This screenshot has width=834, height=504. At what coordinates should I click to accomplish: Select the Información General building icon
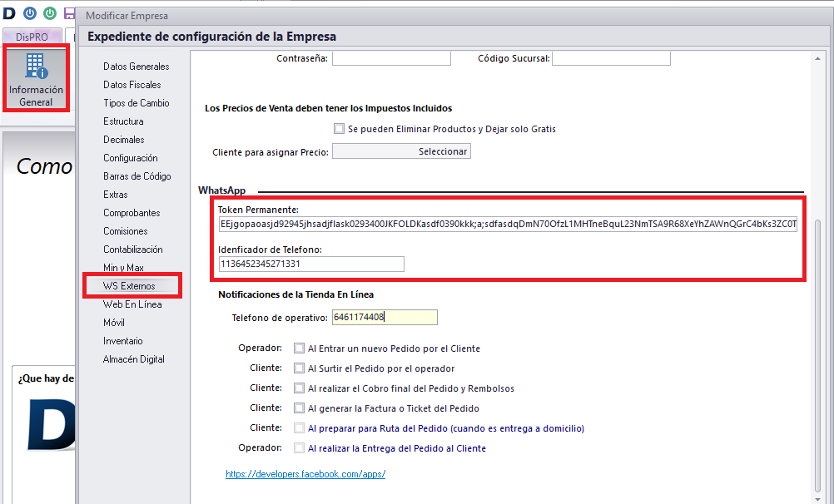(x=35, y=78)
